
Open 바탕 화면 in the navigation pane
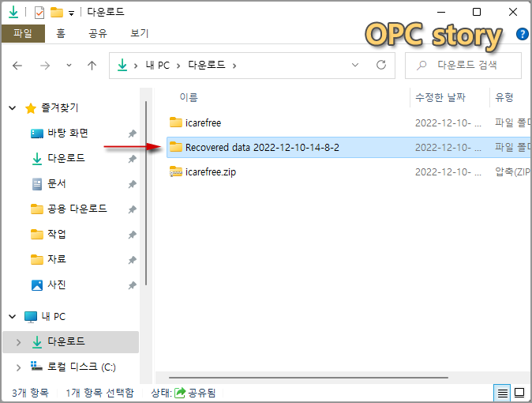68,134
